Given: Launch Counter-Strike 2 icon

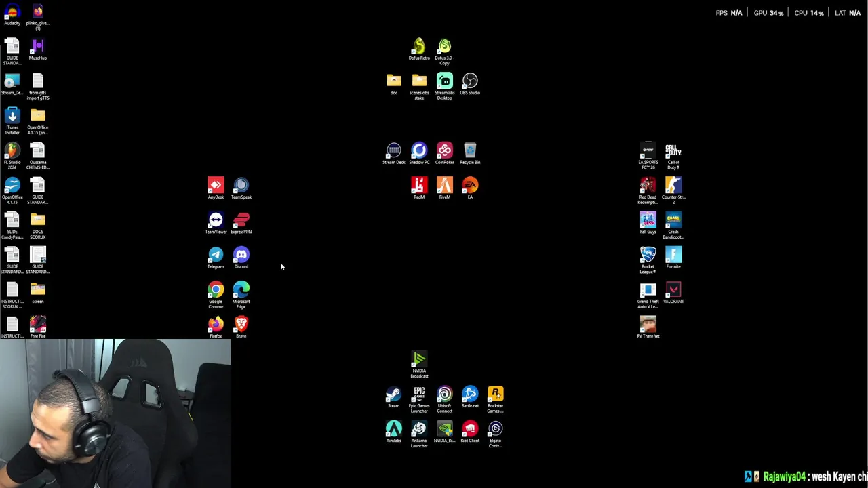Looking at the screenshot, I should (x=673, y=191).
